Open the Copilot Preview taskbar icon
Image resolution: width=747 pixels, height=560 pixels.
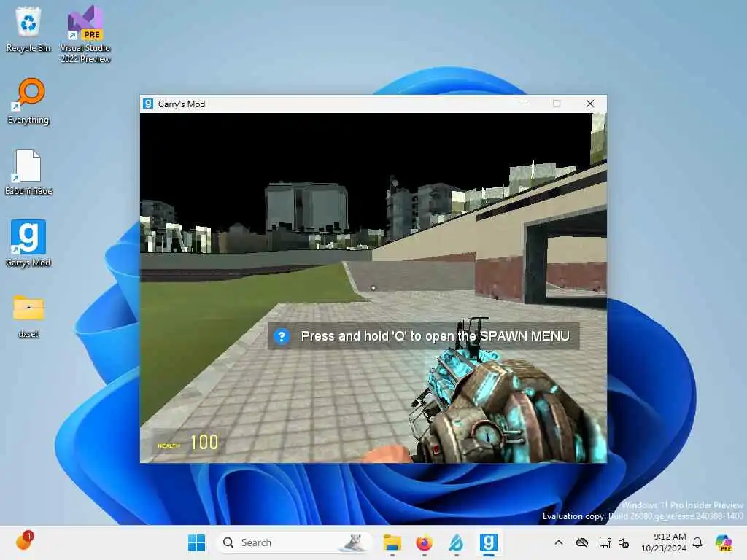724,542
